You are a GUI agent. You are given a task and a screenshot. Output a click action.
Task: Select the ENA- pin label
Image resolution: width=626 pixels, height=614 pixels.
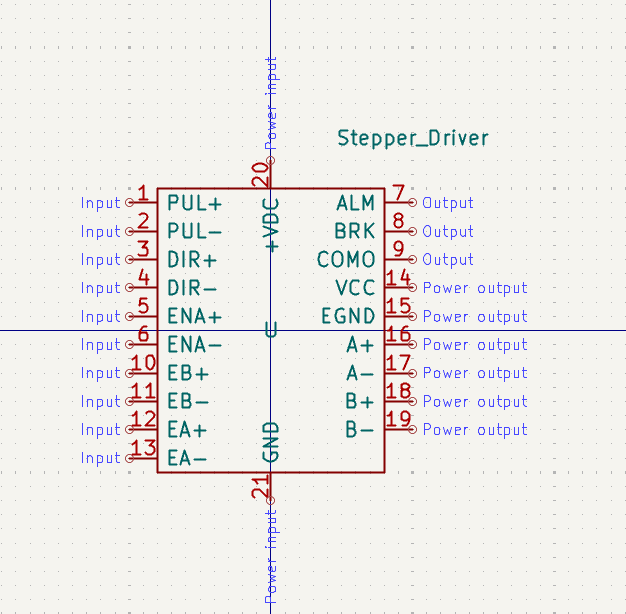click(194, 344)
